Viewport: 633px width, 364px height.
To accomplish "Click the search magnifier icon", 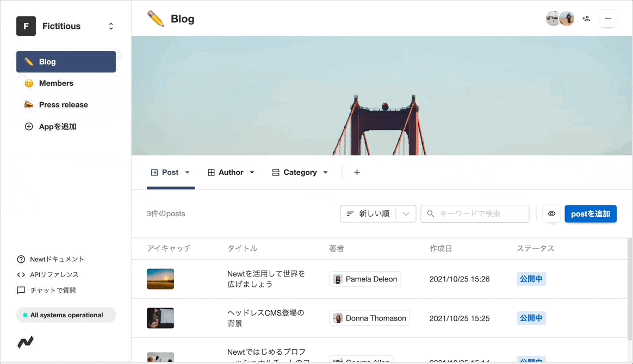I will point(431,214).
